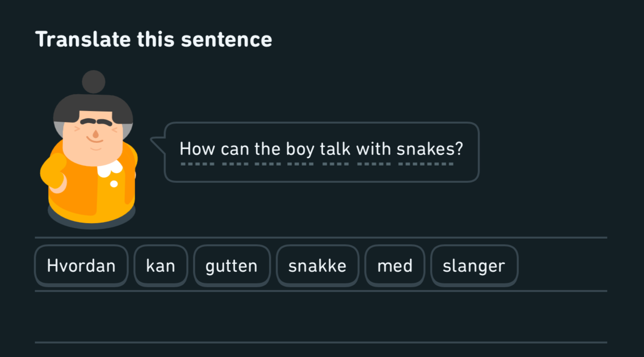Click the character's dark hair bun
644x357 pixels.
coord(93,82)
